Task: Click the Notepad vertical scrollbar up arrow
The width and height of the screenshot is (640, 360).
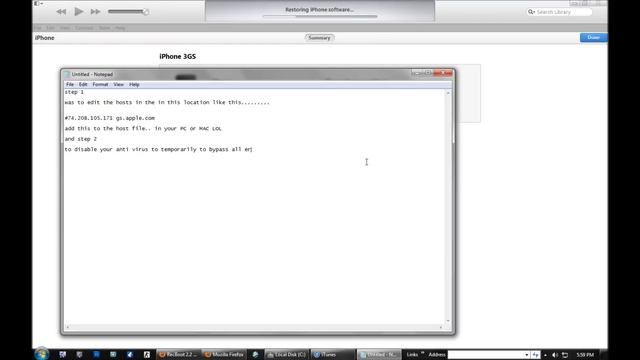Action: tap(448, 93)
